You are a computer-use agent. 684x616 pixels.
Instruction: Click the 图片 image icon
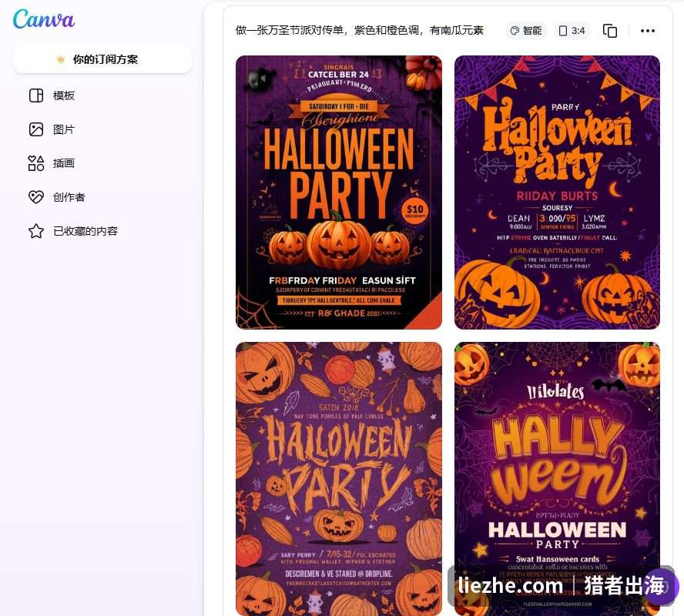pos(36,129)
